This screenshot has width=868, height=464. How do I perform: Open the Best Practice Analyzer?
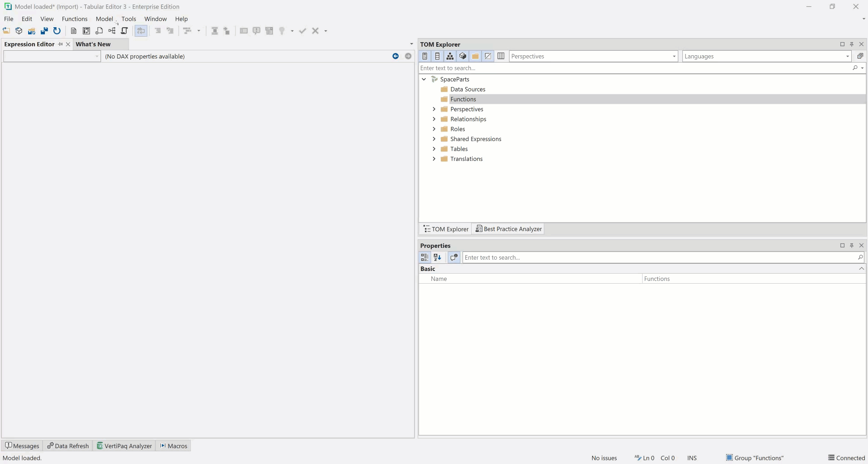click(508, 229)
